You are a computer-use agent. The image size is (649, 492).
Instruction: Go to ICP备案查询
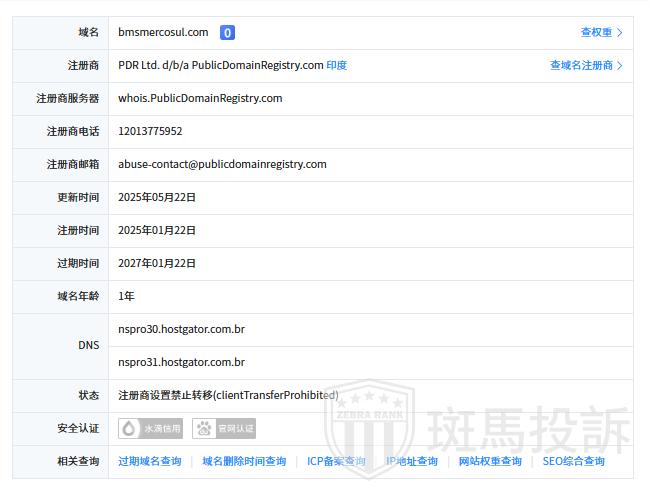[336, 461]
